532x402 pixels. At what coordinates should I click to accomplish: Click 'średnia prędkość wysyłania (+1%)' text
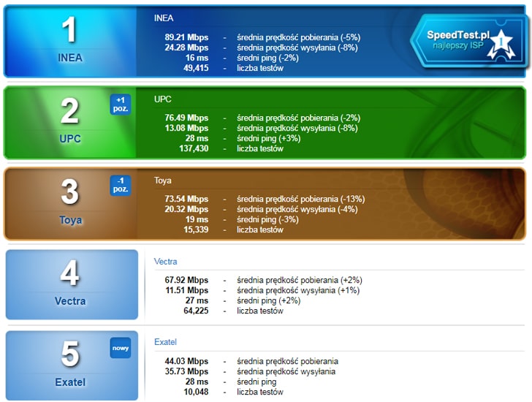pos(298,290)
